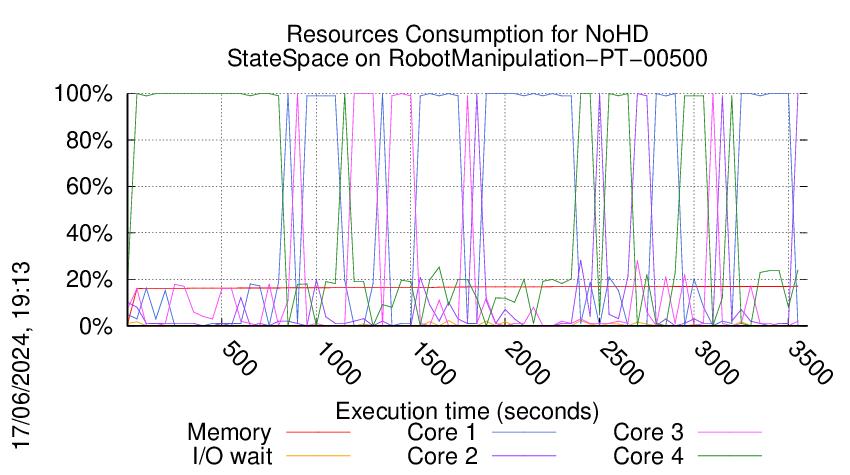
Task: Click the Core 2 legend label
Action: (x=442, y=456)
